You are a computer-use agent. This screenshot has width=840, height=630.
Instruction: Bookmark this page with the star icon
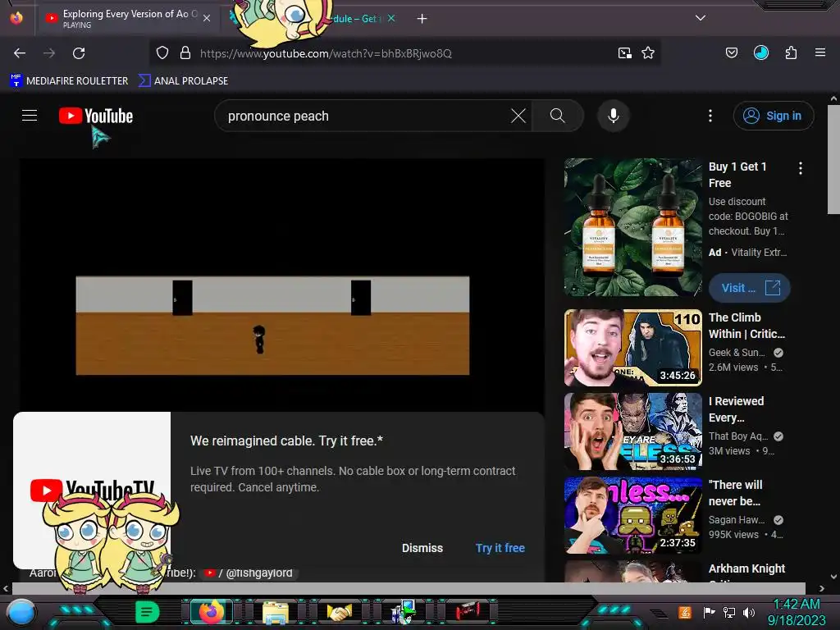point(648,53)
